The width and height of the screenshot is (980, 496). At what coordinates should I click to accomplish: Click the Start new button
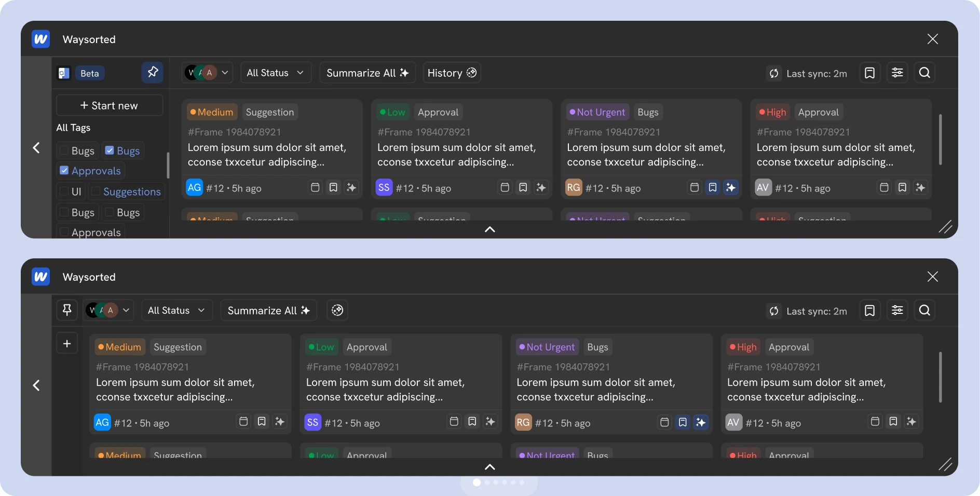tap(110, 105)
